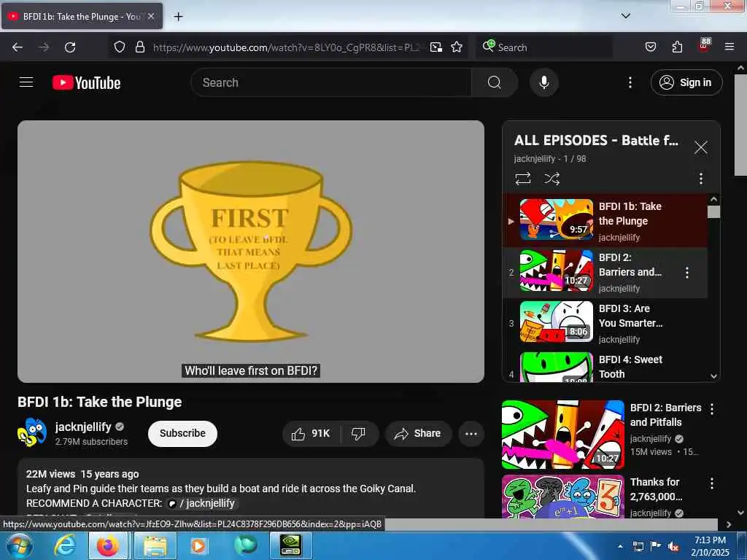Click the video player to pause
The image size is (747, 560).
pos(251,252)
